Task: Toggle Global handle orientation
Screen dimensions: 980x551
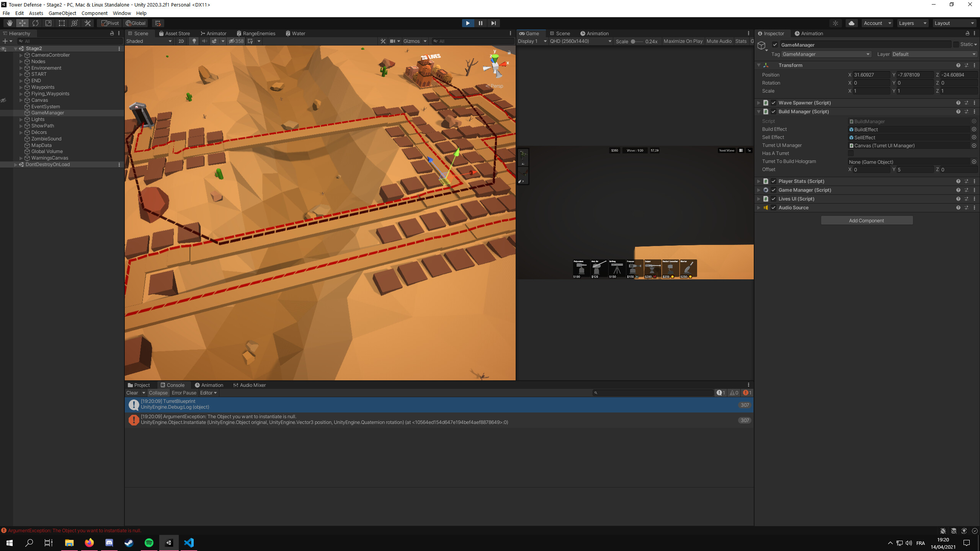Action: pos(136,23)
